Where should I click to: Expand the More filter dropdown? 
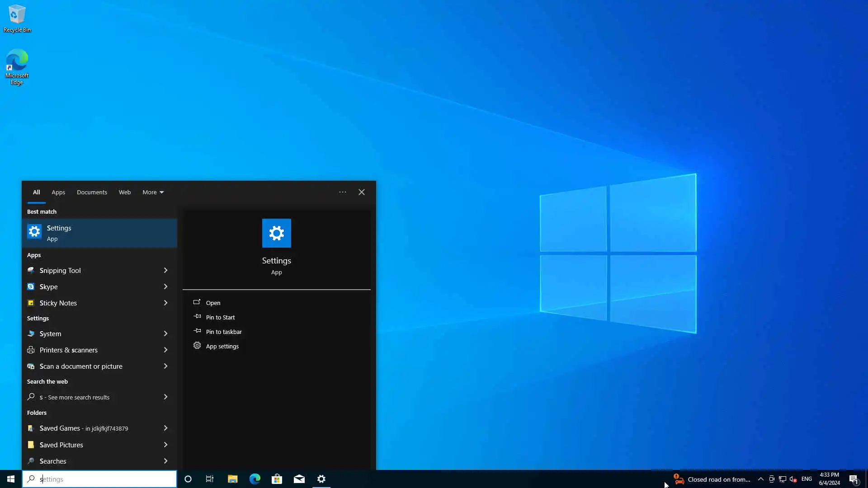[153, 192]
